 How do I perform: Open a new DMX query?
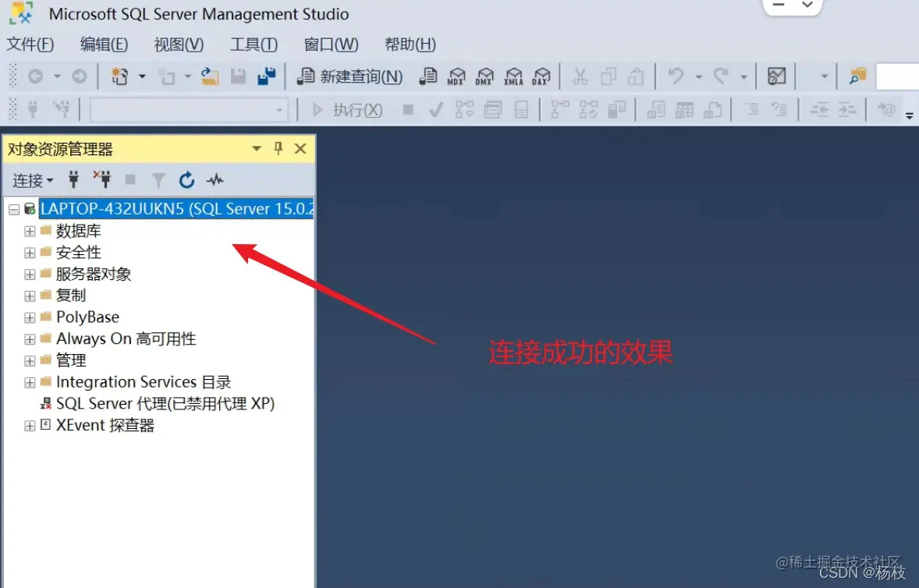point(484,76)
